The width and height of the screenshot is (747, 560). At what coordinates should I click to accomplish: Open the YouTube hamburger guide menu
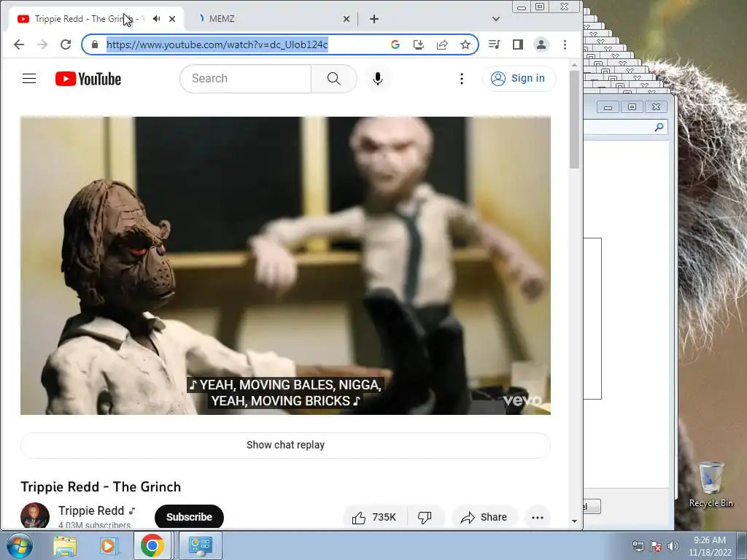[29, 79]
